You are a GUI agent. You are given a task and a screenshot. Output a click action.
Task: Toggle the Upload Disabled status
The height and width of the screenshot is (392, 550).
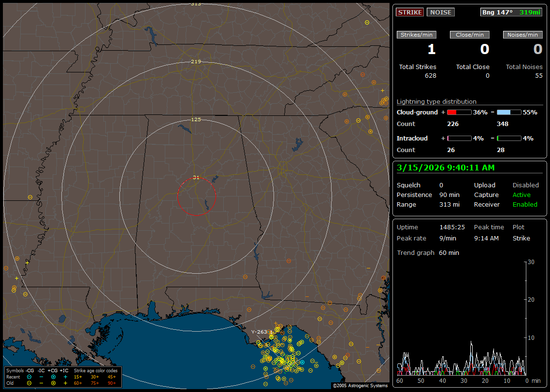click(x=525, y=185)
